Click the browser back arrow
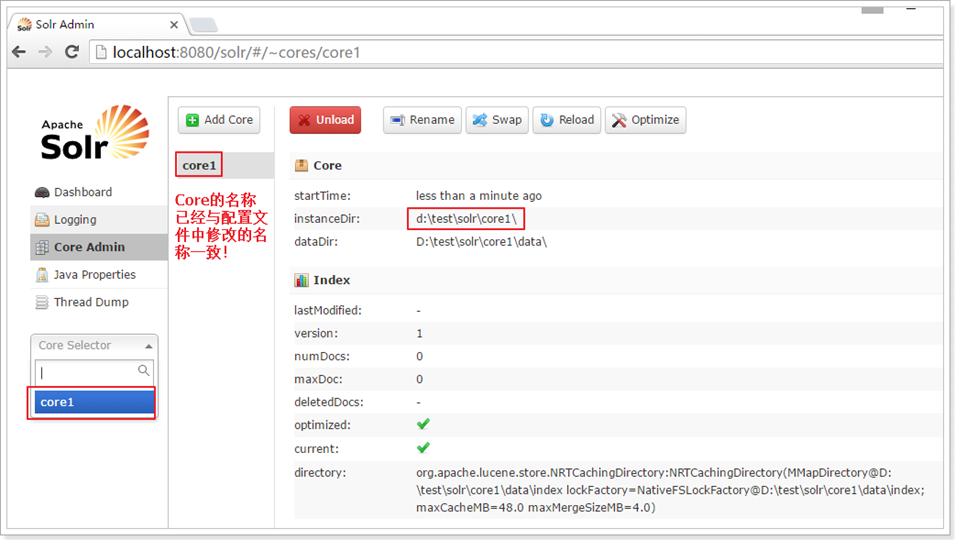This screenshot has width=955, height=540. 19,52
